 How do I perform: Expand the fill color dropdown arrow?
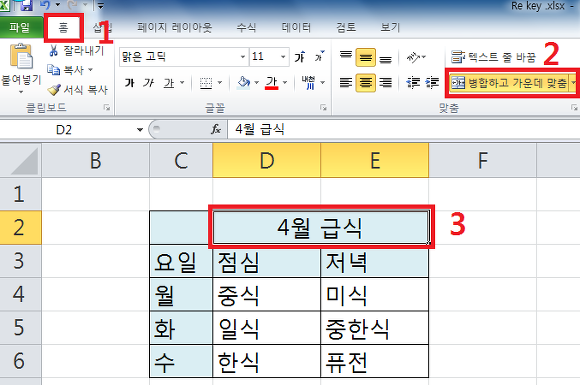[256, 83]
